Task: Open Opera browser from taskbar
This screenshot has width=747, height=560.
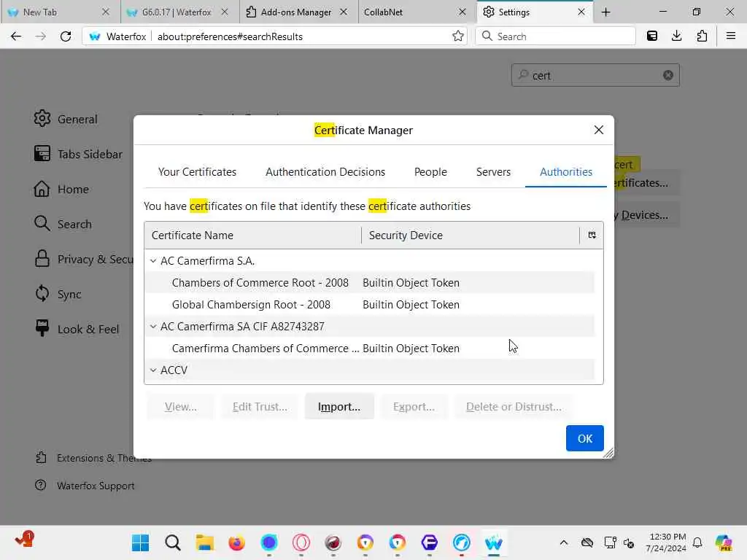Action: coord(301,542)
